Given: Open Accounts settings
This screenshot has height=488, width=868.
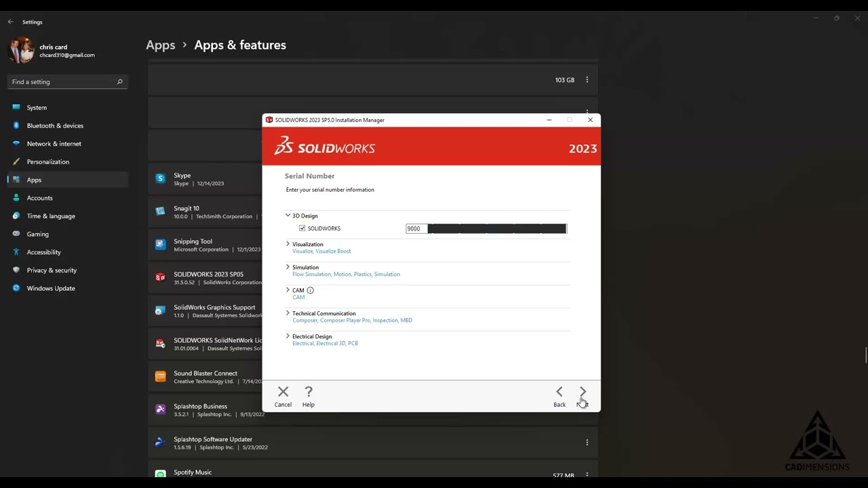Looking at the screenshot, I should (68, 198).
